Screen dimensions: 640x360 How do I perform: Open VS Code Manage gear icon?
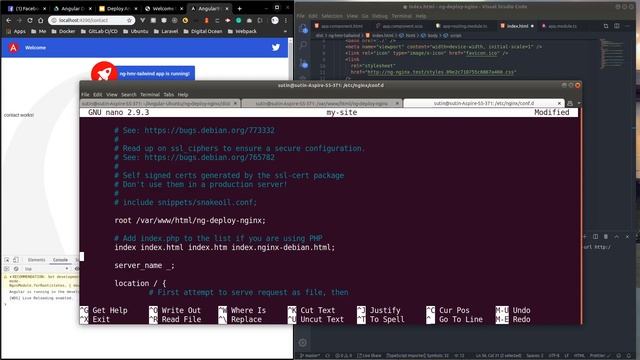pos(302,343)
